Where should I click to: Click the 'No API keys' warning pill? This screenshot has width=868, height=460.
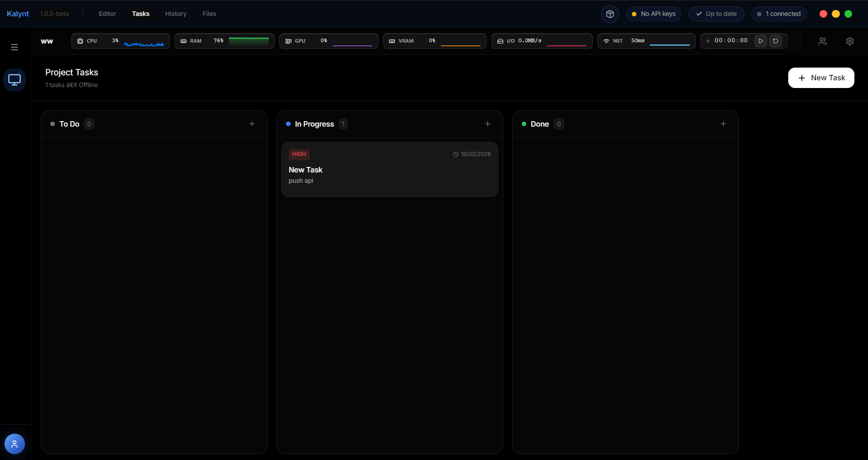click(654, 14)
